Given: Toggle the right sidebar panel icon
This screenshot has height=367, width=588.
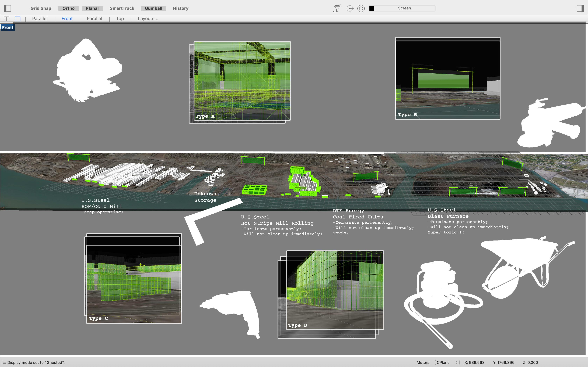Looking at the screenshot, I should point(580,8).
